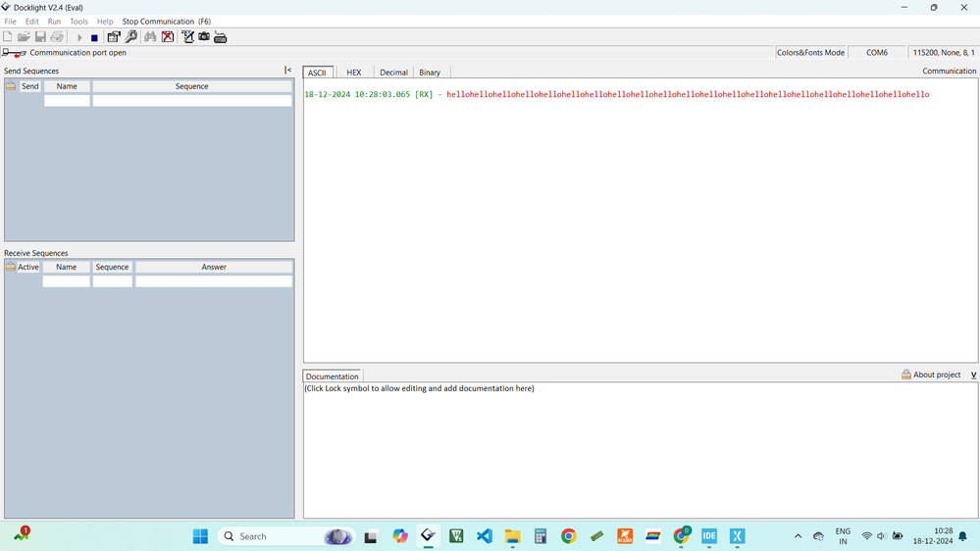The image size is (980, 551).
Task: Click the Answer column header
Action: point(214,267)
